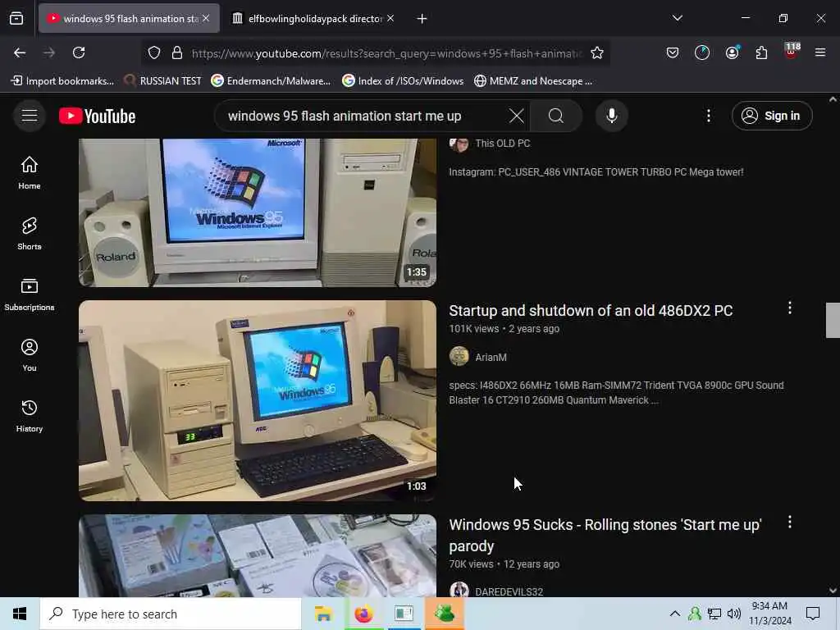Play the 1:03 486DX2 PC thumbnail
The height and width of the screenshot is (630, 840).
(x=257, y=400)
